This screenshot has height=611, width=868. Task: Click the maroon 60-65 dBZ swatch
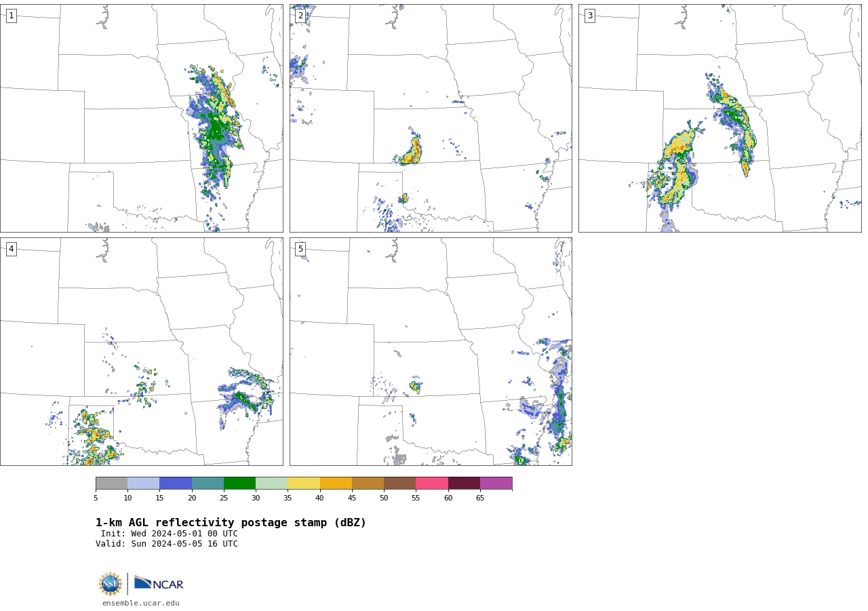(x=464, y=484)
